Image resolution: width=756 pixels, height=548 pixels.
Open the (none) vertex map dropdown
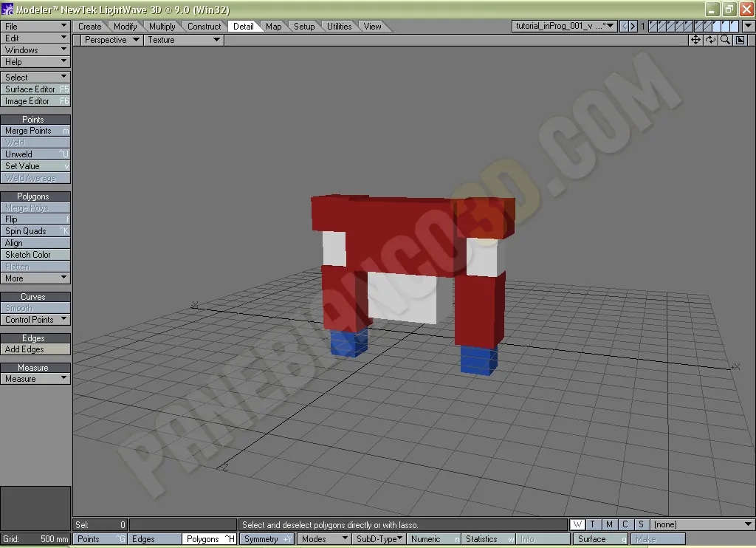point(702,524)
